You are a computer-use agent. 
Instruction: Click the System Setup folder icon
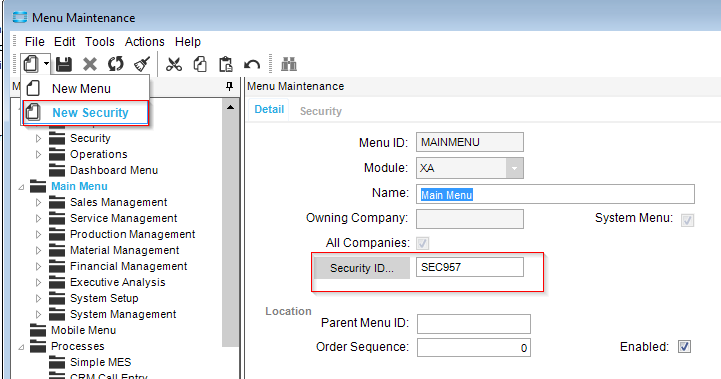pos(57,299)
